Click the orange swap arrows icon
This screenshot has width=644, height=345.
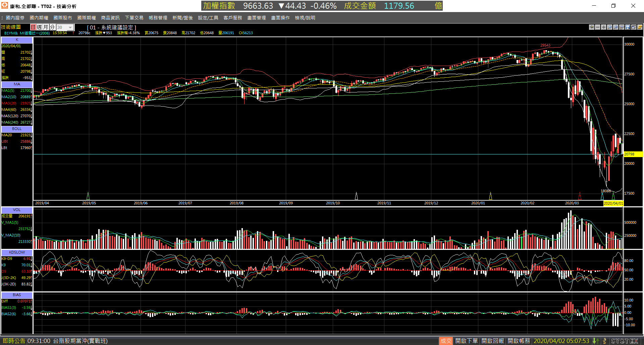point(640,27)
